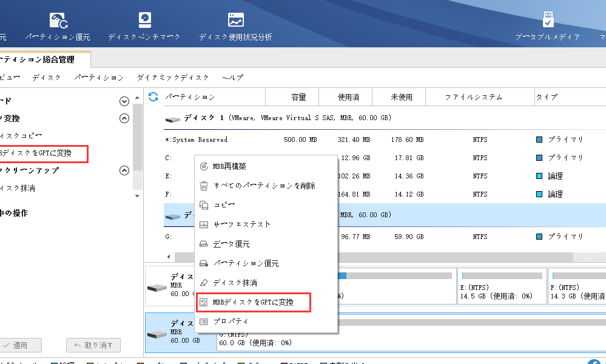The width and height of the screenshot is (606, 364).
Task: Click ディスク抹消 in the left sidebar
Action: pos(18,188)
